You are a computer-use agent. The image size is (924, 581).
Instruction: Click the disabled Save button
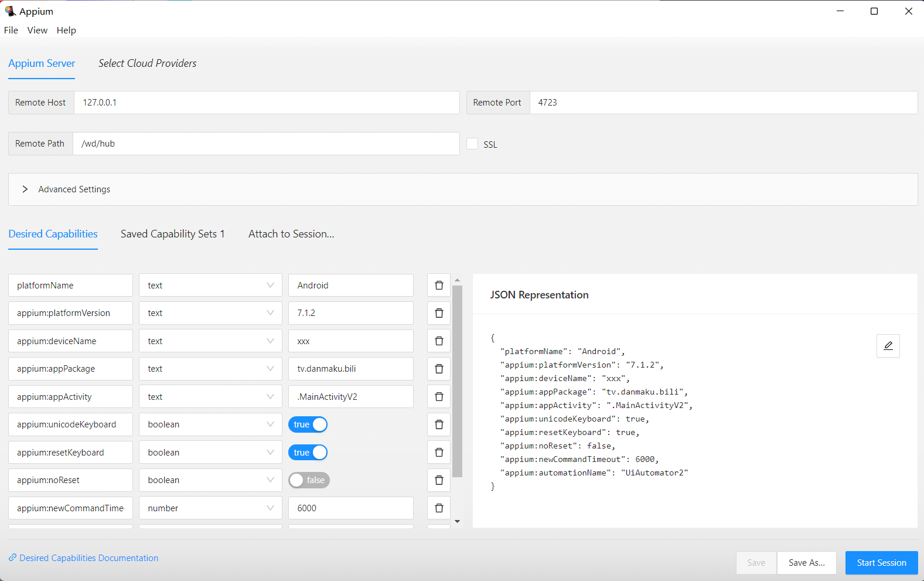pos(756,563)
